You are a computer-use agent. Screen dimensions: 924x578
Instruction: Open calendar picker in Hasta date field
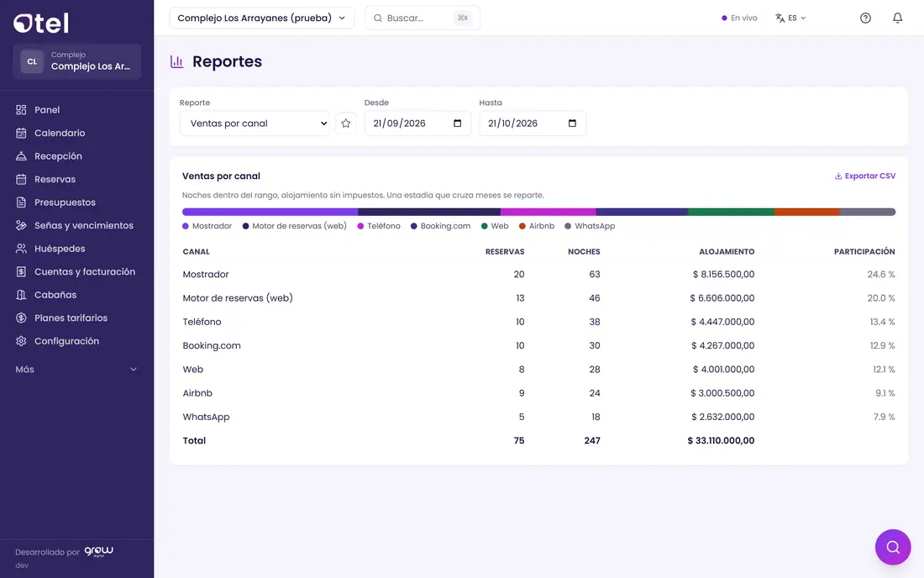572,123
